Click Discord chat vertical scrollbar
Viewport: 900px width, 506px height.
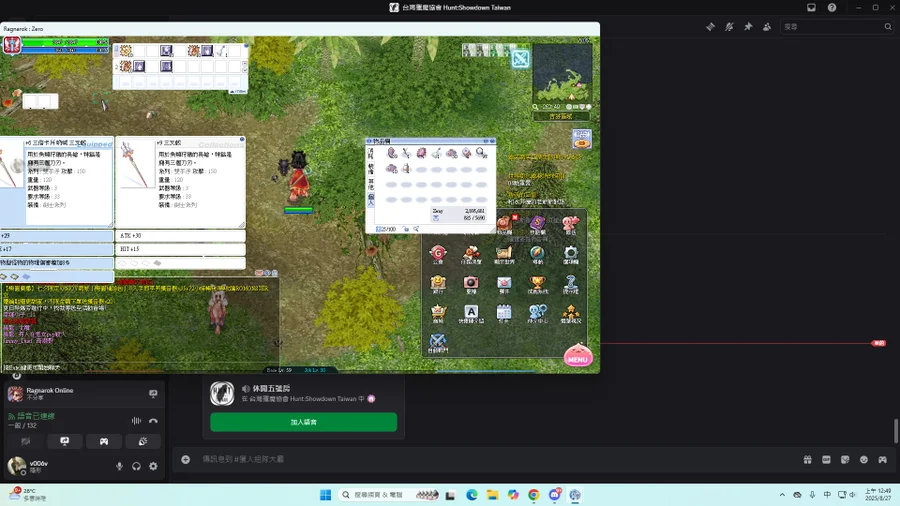[895, 431]
